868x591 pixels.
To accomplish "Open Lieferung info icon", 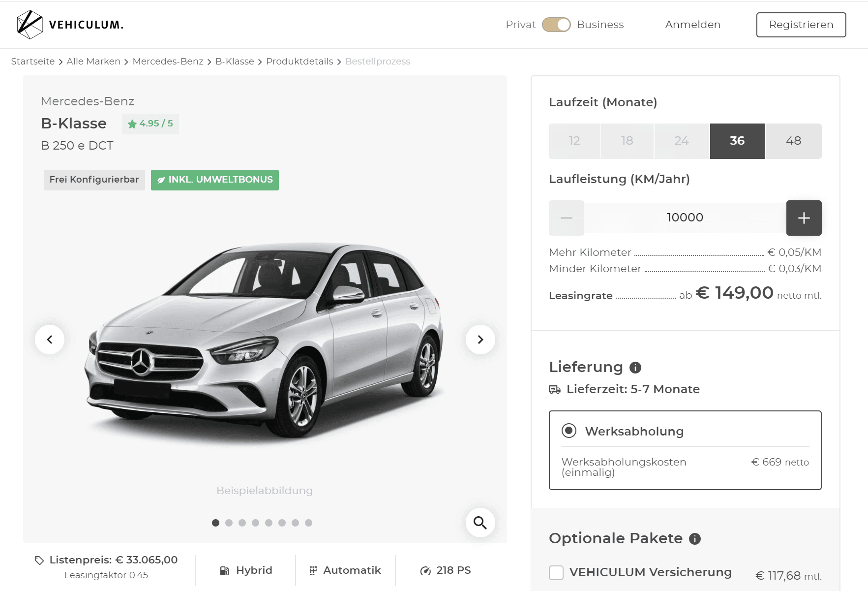I will (x=635, y=368).
